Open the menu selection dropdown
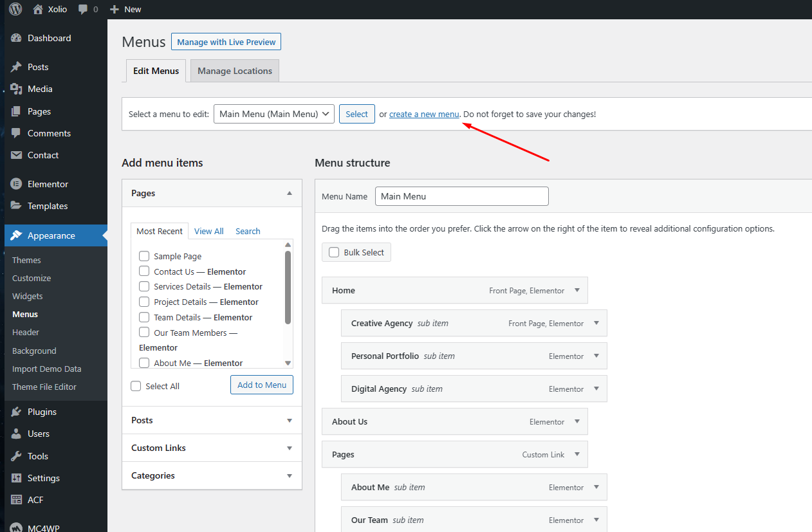Viewport: 812px width, 532px height. (273, 114)
